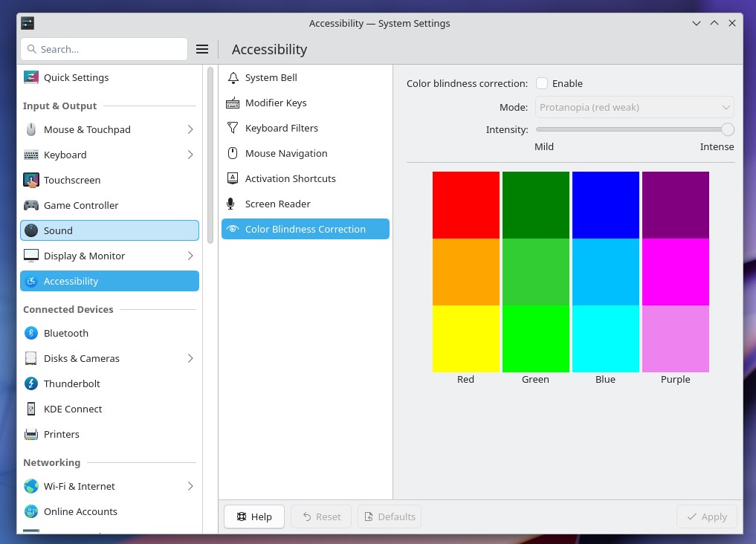The width and height of the screenshot is (756, 544).
Task: Open Screen Reader settings page
Action: click(x=306, y=204)
